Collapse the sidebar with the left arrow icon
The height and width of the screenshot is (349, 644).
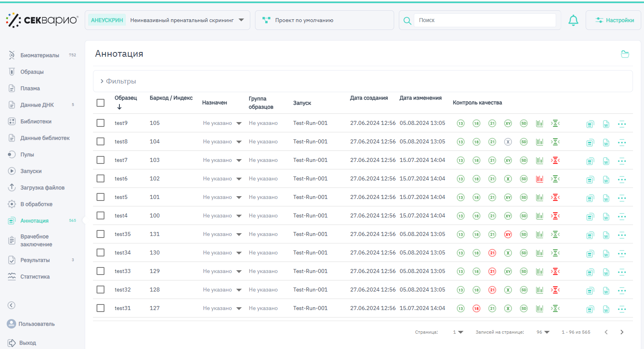coord(11,305)
